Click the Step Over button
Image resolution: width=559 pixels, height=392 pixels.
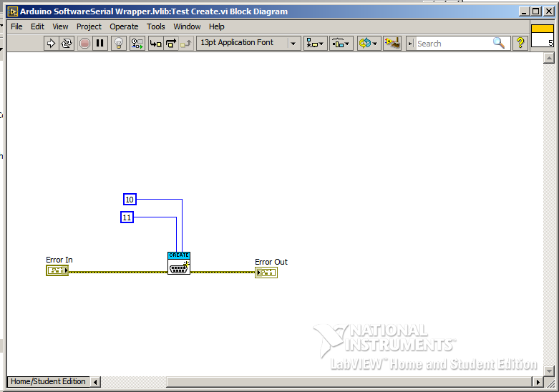[171, 44]
